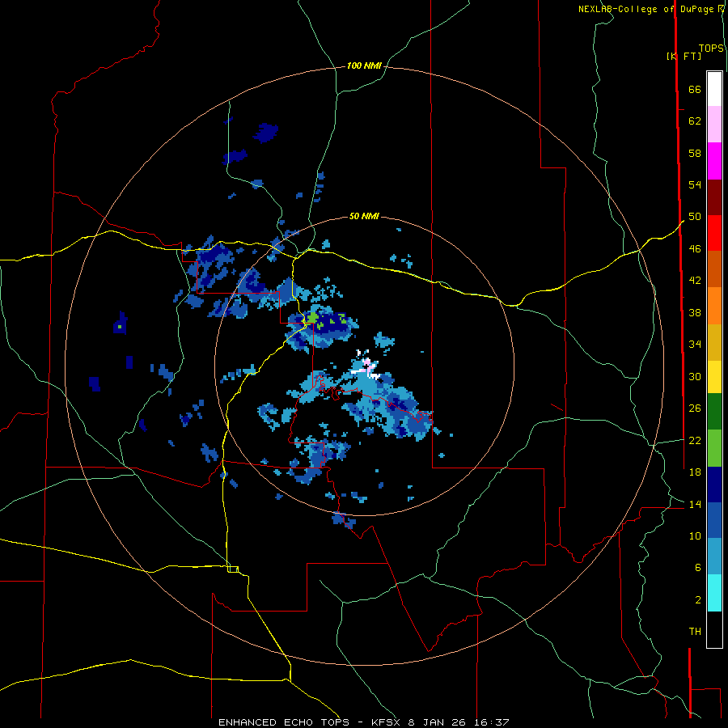The width and height of the screenshot is (728, 728).
Task: Click the light green legend color band
Action: pos(714,448)
